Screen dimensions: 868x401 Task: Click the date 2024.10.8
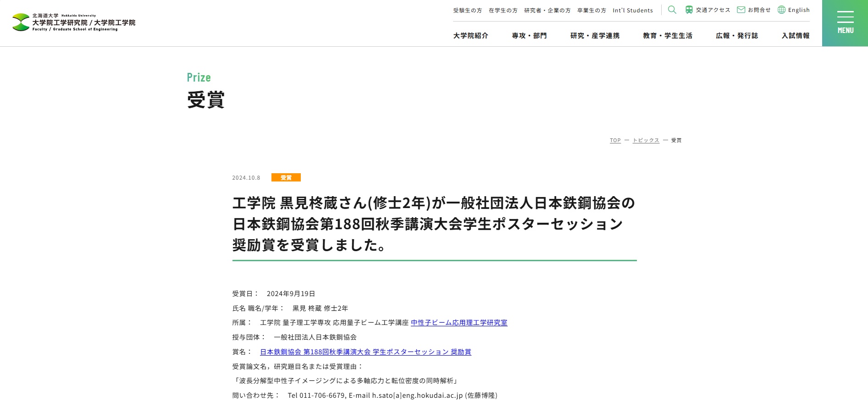tap(246, 178)
